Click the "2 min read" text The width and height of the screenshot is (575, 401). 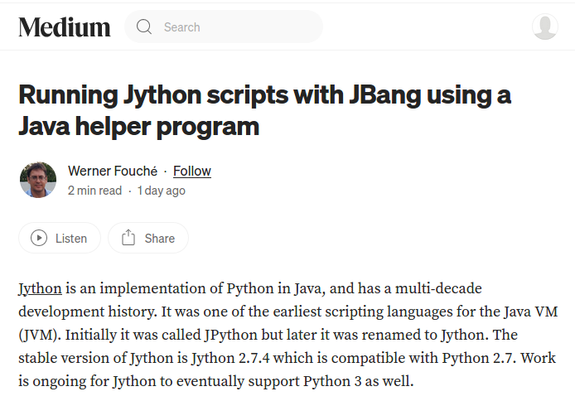[95, 191]
